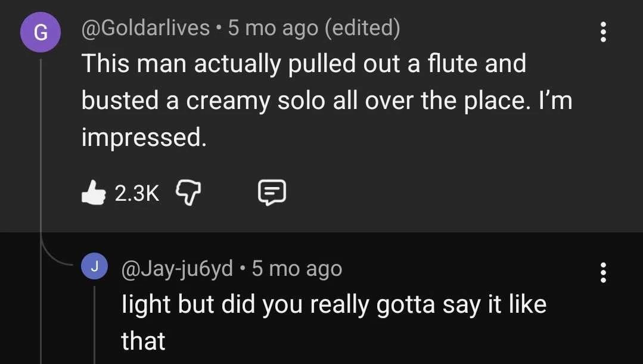Collapse the thread via the vertical line under G avatar

pos(41,149)
